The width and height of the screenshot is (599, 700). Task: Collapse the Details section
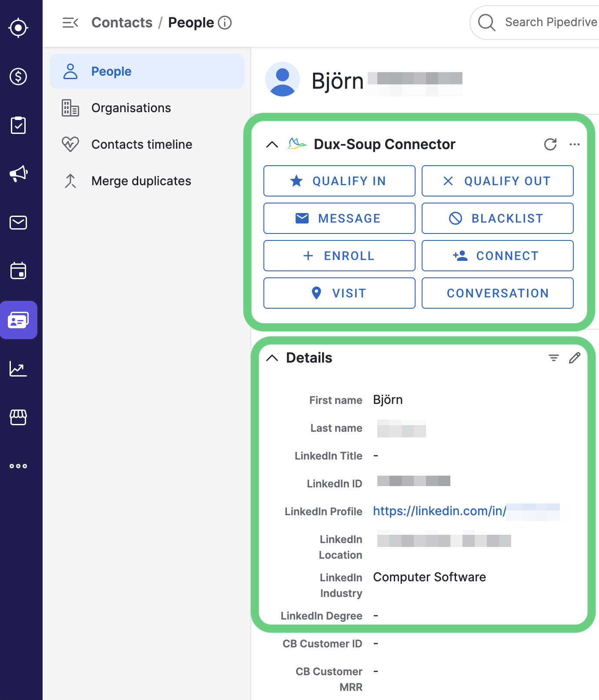click(x=272, y=358)
